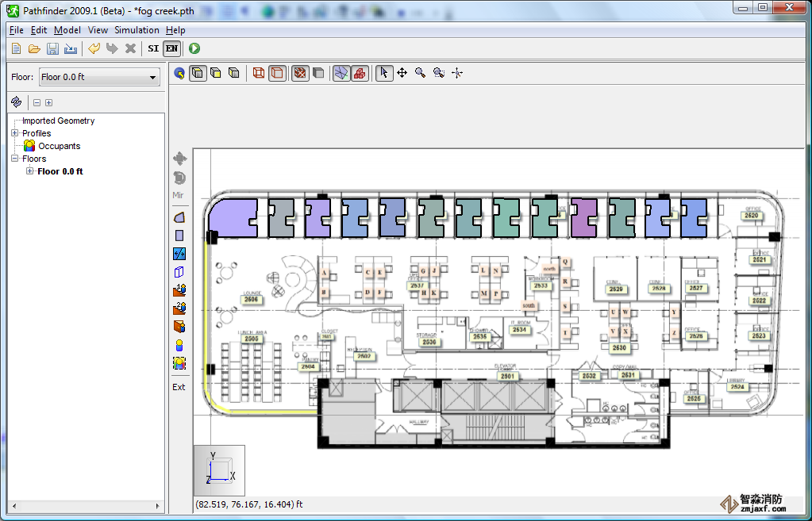Select the polygonal room drawing tool
The image size is (812, 521).
pos(179,217)
